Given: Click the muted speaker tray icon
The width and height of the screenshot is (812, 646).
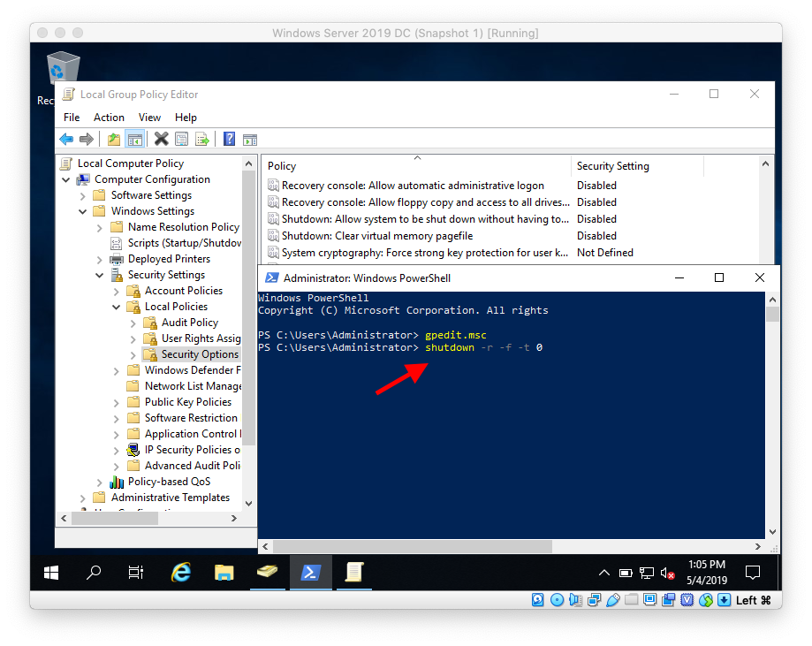Looking at the screenshot, I should pyautogui.click(x=667, y=573).
